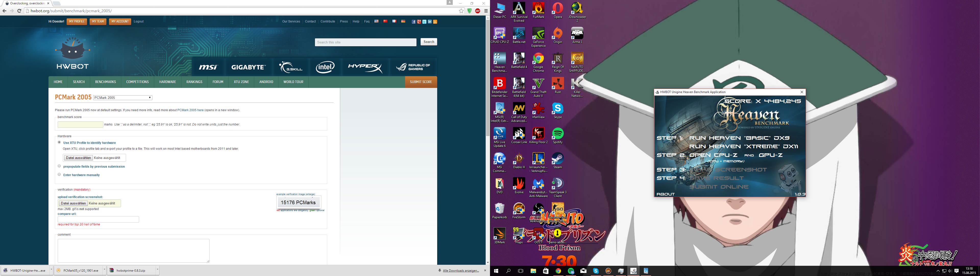Click the Search this site field
The width and height of the screenshot is (980, 276).
click(x=366, y=42)
